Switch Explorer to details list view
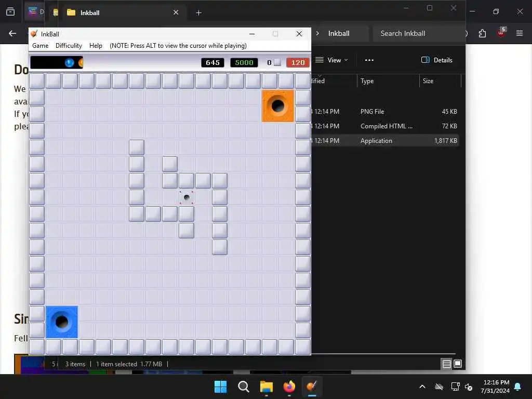This screenshot has width=532, height=399. pyautogui.click(x=446, y=364)
